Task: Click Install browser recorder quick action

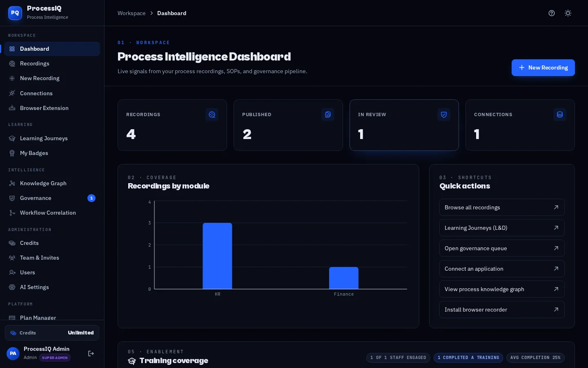Action: coord(502,310)
